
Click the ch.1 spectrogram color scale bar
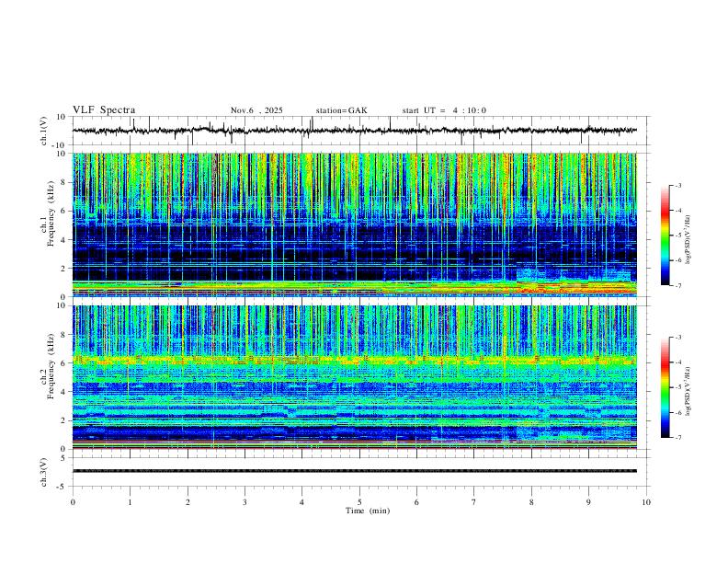click(665, 236)
